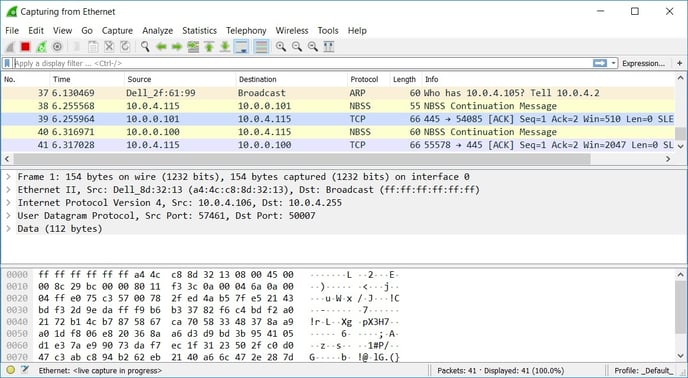Jump to the last packet

coord(225,47)
